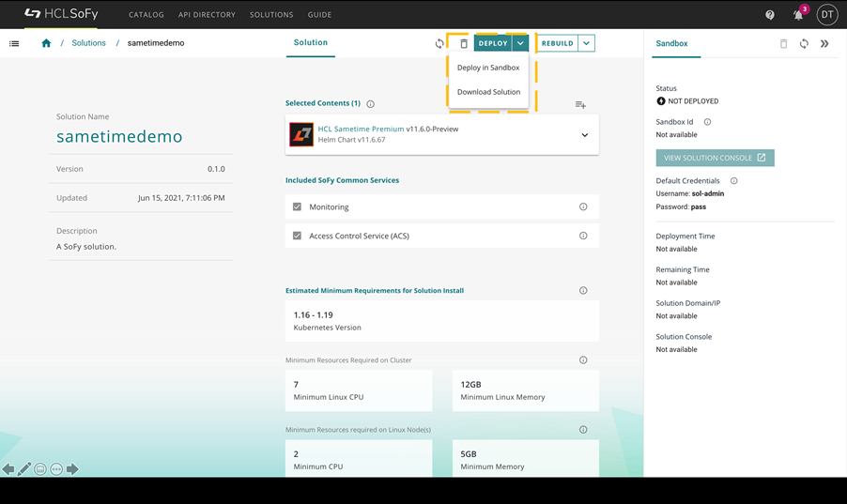The image size is (847, 504).
Task: Show info for Default Credentials
Action: tap(734, 181)
